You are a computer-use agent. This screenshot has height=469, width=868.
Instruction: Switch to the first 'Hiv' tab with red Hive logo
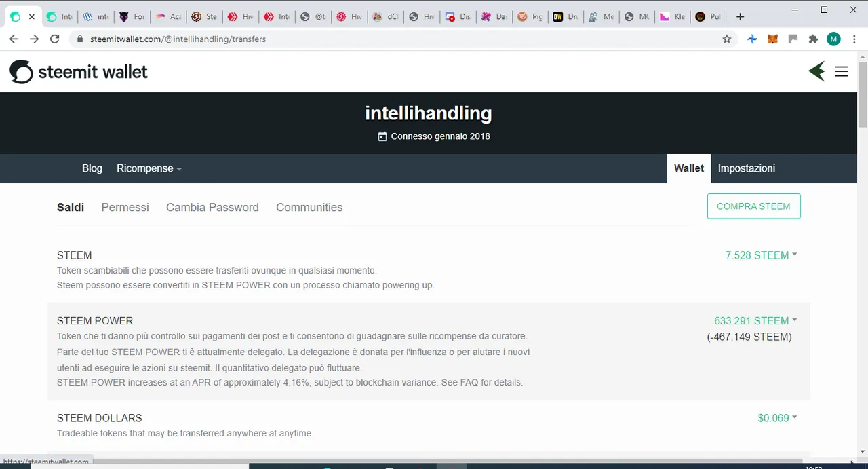(240, 16)
